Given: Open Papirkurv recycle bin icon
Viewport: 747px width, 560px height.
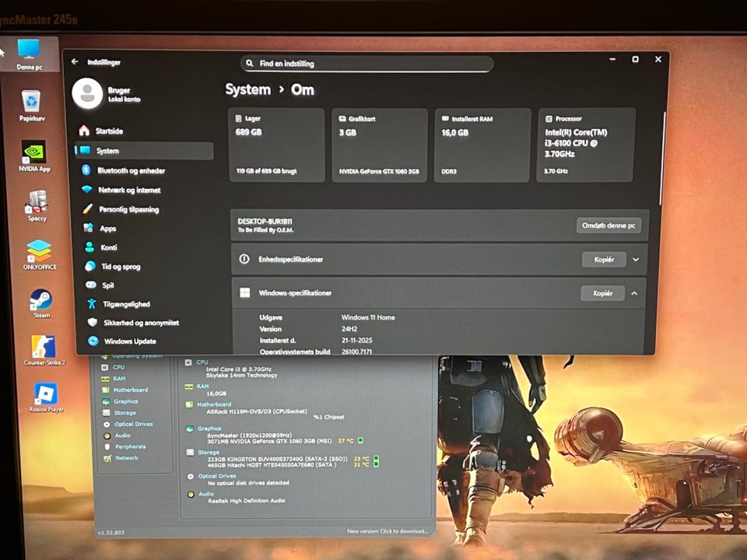Looking at the screenshot, I should tap(31, 102).
